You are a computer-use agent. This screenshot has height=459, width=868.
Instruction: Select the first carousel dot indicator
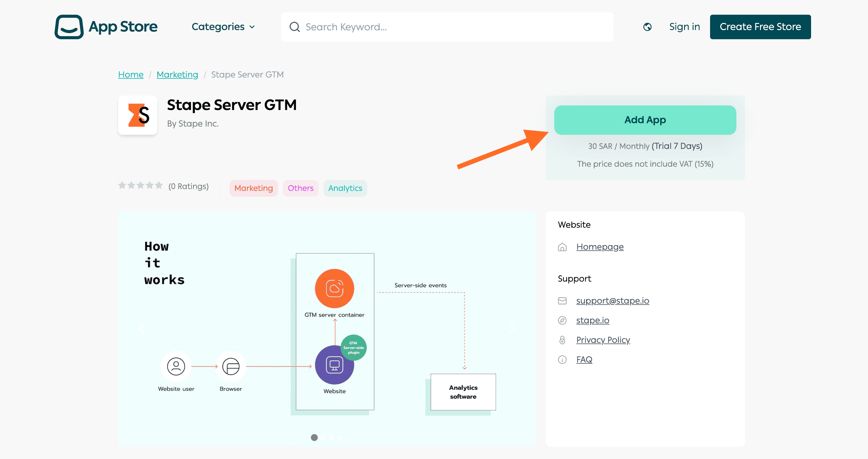[314, 438]
